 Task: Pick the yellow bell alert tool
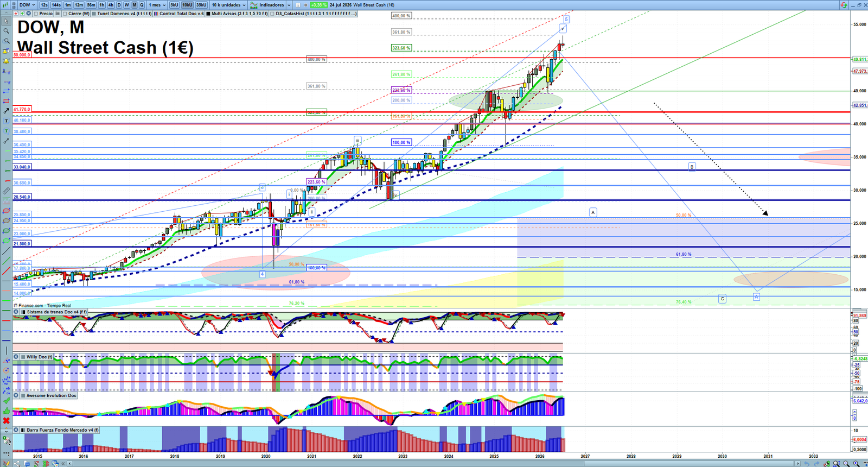6,61
